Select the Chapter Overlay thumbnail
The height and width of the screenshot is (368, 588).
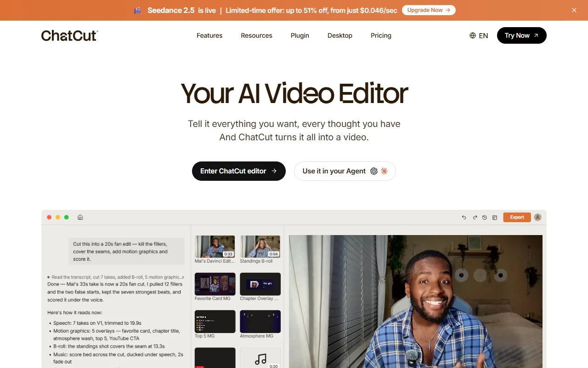(260, 284)
